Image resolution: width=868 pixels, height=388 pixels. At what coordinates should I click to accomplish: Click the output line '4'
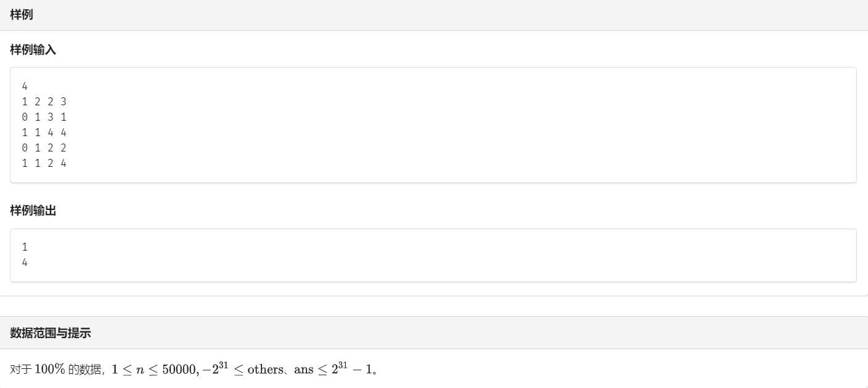[x=25, y=263]
